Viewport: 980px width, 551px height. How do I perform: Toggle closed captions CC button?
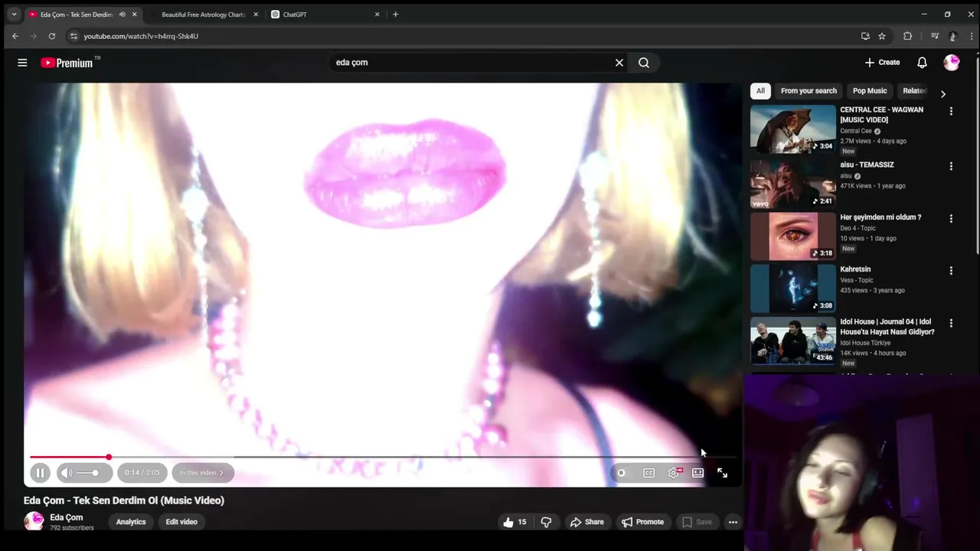tap(649, 473)
